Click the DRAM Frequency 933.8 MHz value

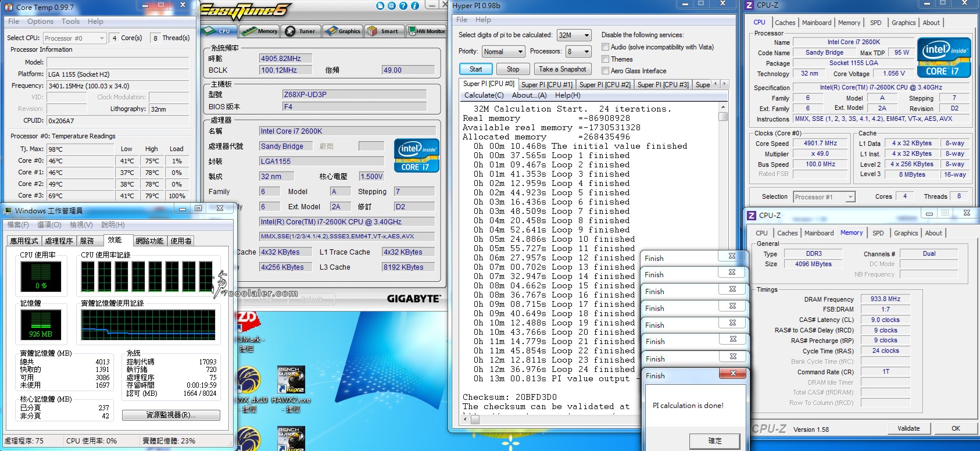[885, 299]
